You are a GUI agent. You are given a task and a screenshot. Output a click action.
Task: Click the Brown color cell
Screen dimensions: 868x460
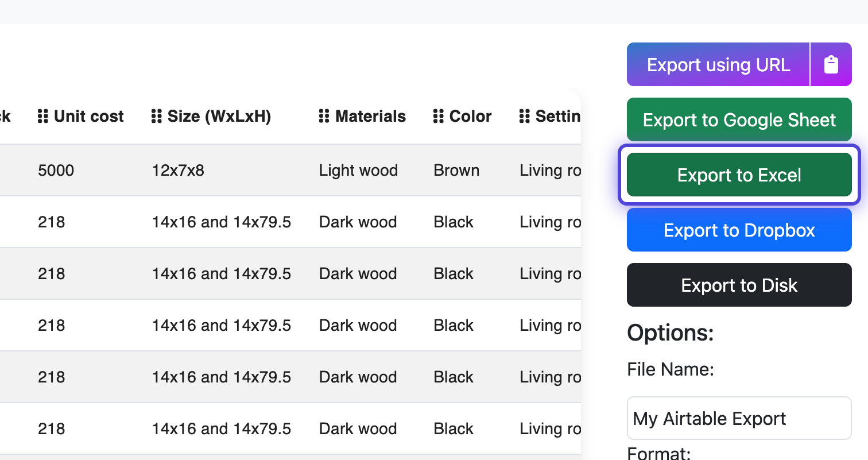(456, 170)
